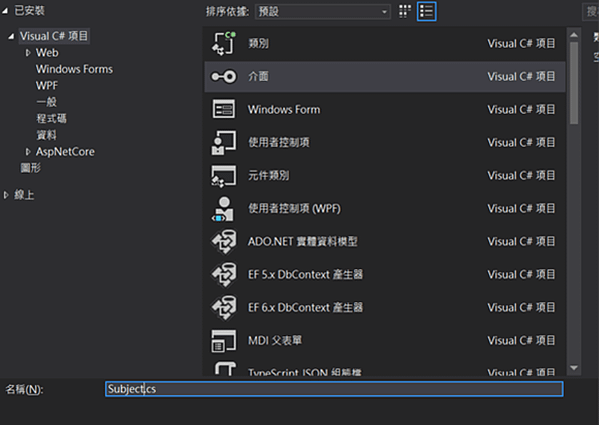Click the EF 5.x DbContext 產生器 icon
This screenshot has height=425, width=599.
click(x=224, y=275)
